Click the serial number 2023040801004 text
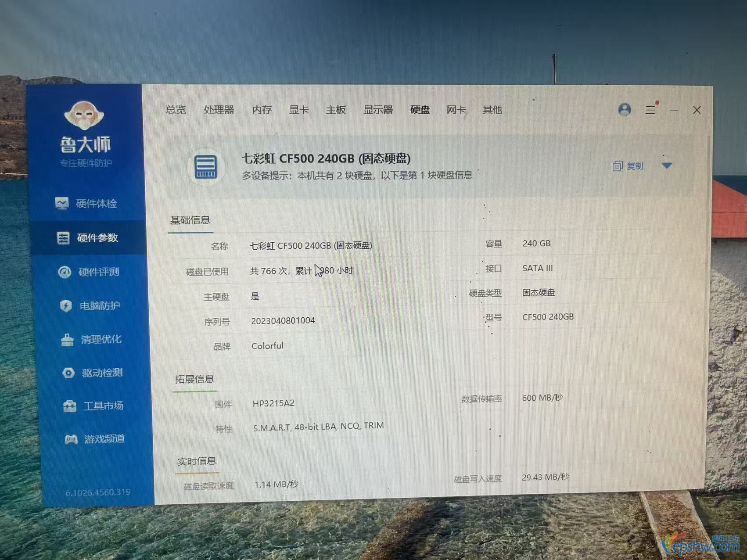This screenshot has height=560, width=747. [283, 321]
